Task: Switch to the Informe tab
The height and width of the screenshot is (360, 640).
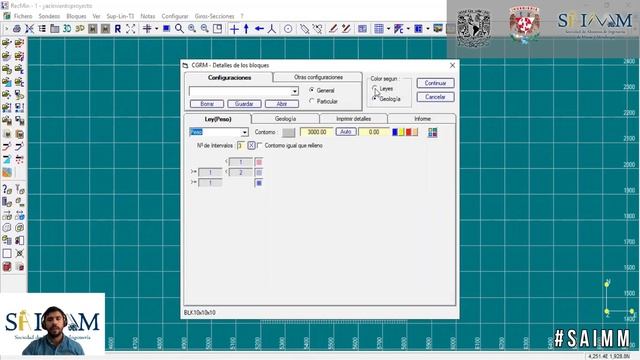Action: 422,119
